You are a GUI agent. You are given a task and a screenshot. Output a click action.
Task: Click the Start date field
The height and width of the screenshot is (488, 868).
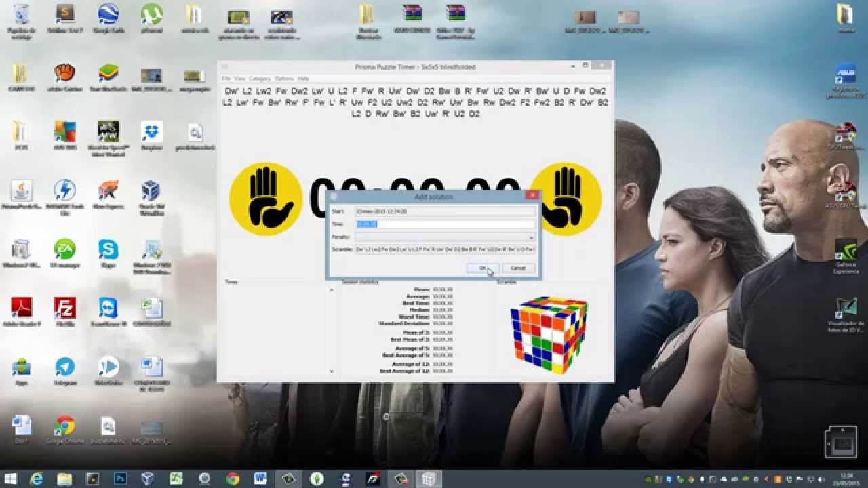[446, 211]
